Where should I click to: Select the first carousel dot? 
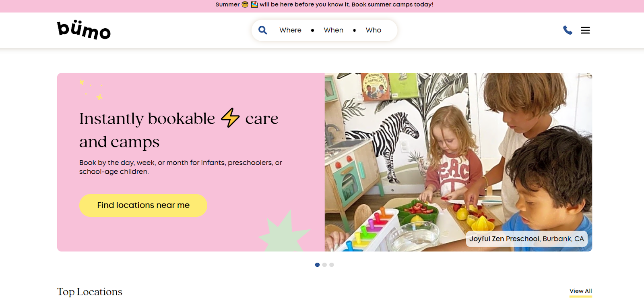[x=317, y=265]
